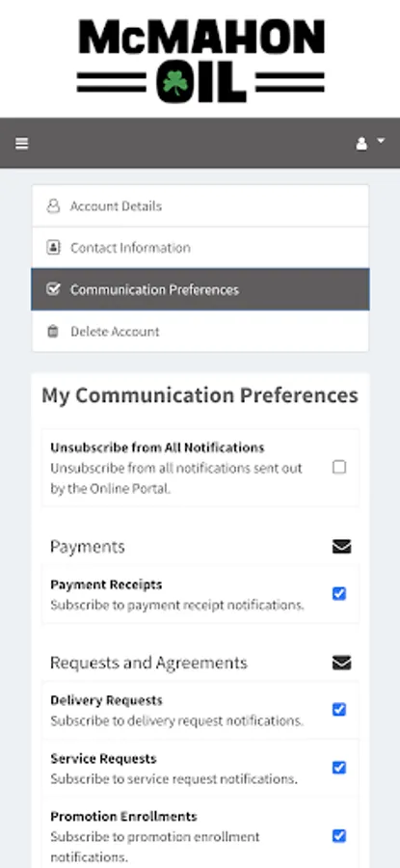Enable Unsubscribe from All Notifications checkbox
The image size is (400, 868).
tap(339, 467)
